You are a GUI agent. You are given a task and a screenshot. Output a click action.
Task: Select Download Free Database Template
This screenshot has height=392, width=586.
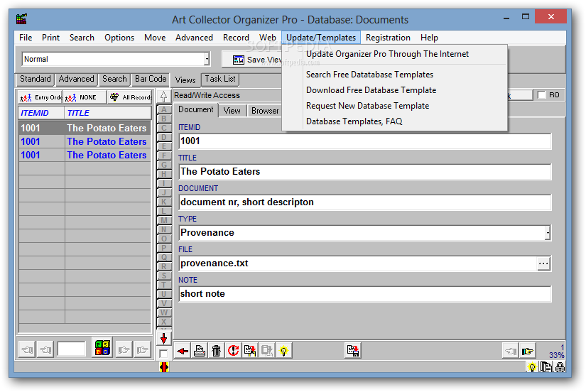click(x=371, y=90)
